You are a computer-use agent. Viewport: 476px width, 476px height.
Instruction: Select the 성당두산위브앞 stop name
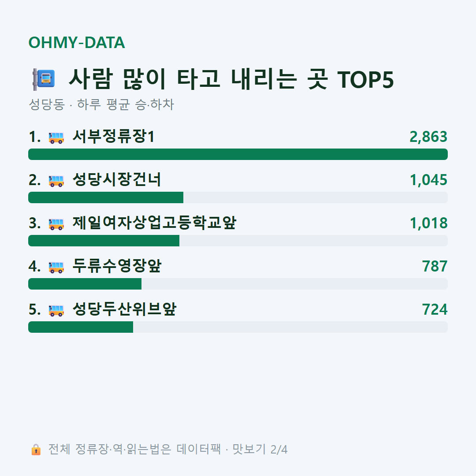pyautogui.click(x=124, y=309)
